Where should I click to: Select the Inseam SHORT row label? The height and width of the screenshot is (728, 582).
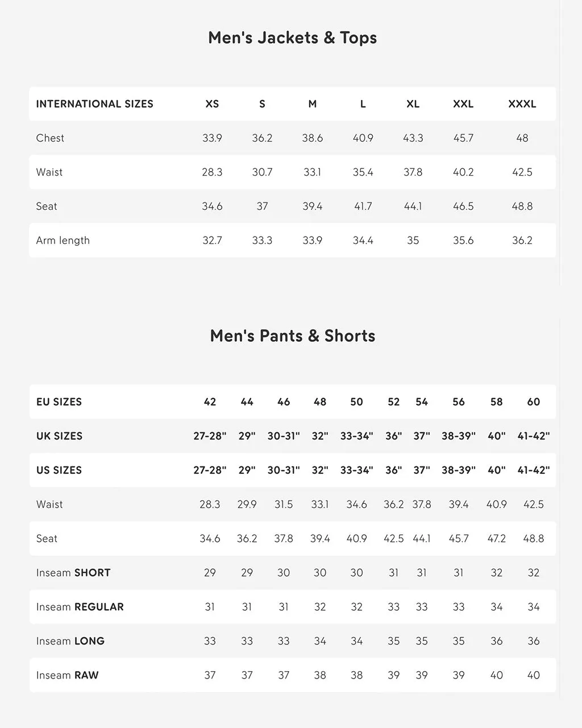click(73, 573)
